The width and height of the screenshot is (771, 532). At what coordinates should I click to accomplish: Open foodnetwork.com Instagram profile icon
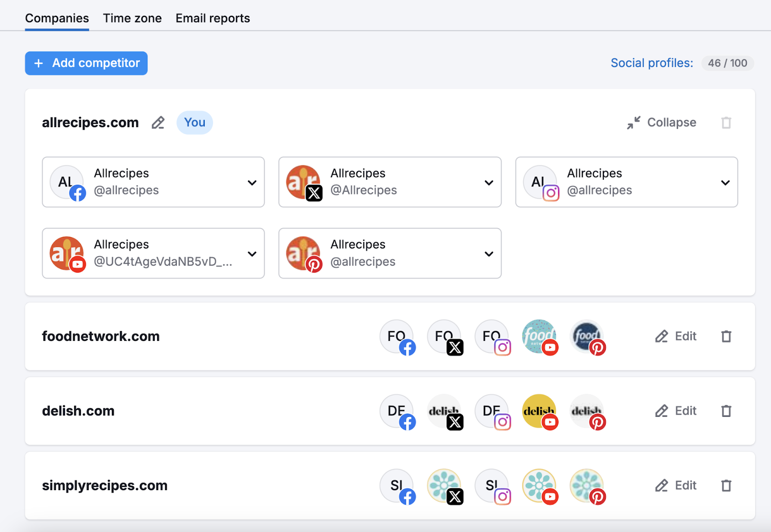point(492,337)
